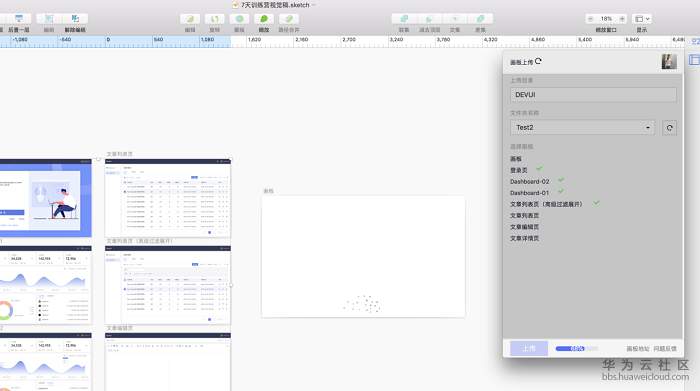Select the 文章详情页 artboard entry

coord(525,238)
